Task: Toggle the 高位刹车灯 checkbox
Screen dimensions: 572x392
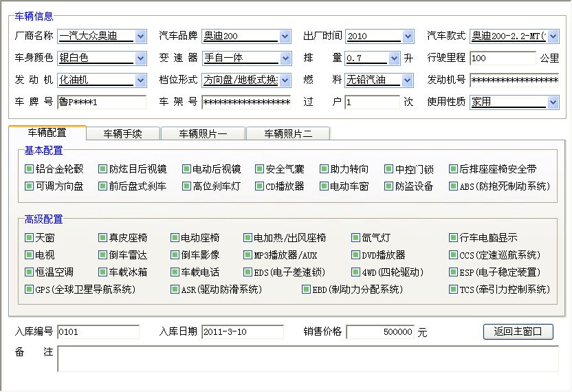Action: click(x=186, y=186)
